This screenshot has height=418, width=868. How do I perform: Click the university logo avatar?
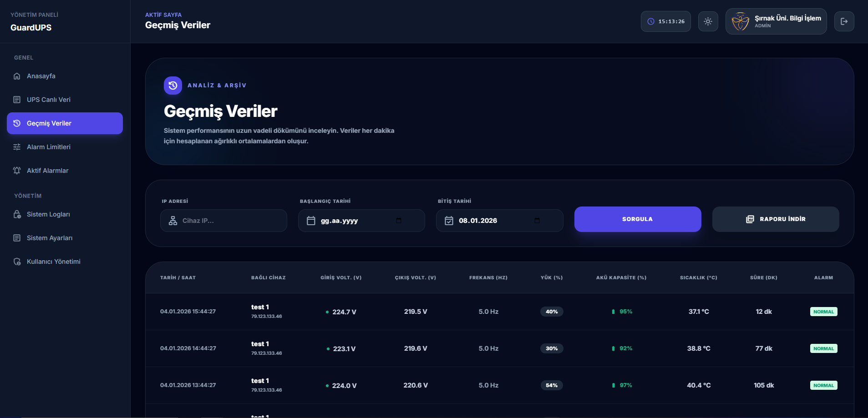[x=740, y=21]
